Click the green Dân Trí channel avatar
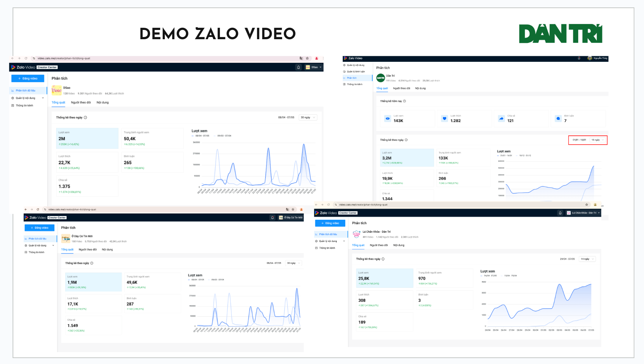This screenshot has width=644, height=364. coord(380,78)
